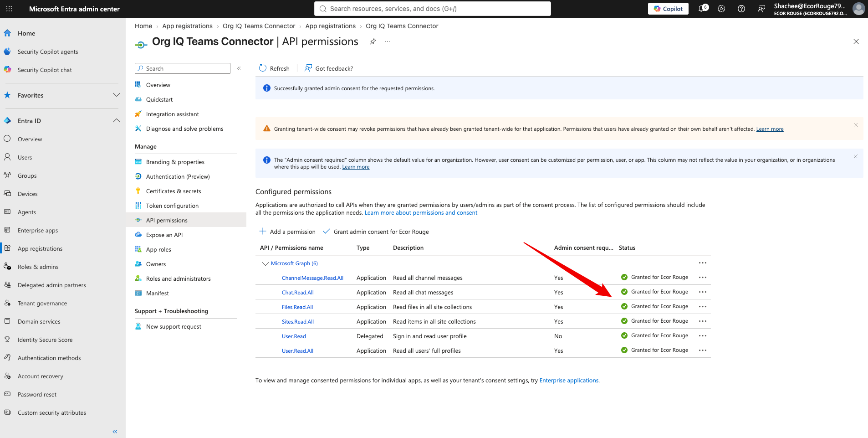Open Branding & properties
Screen dimensions: 868x438
click(175, 162)
